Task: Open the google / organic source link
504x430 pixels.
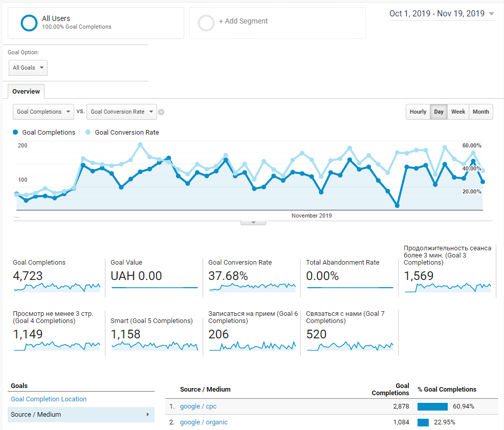Action: 204,422
